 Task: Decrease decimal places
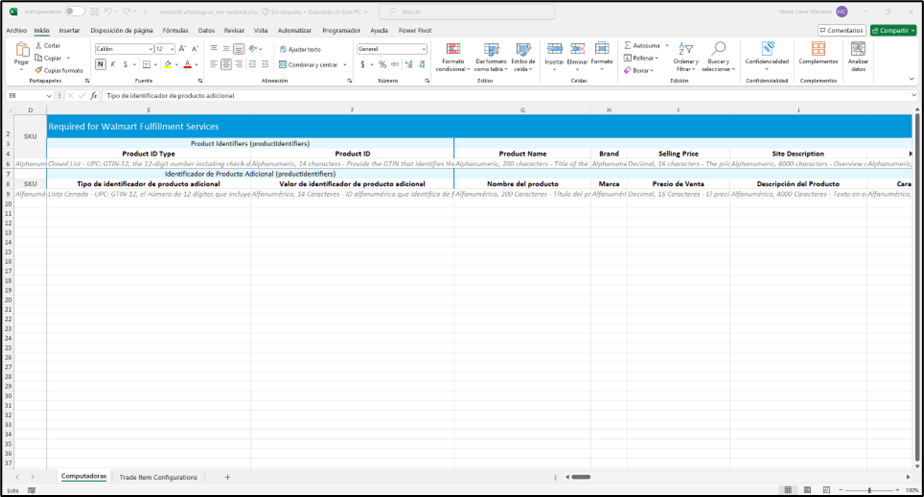tap(422, 64)
